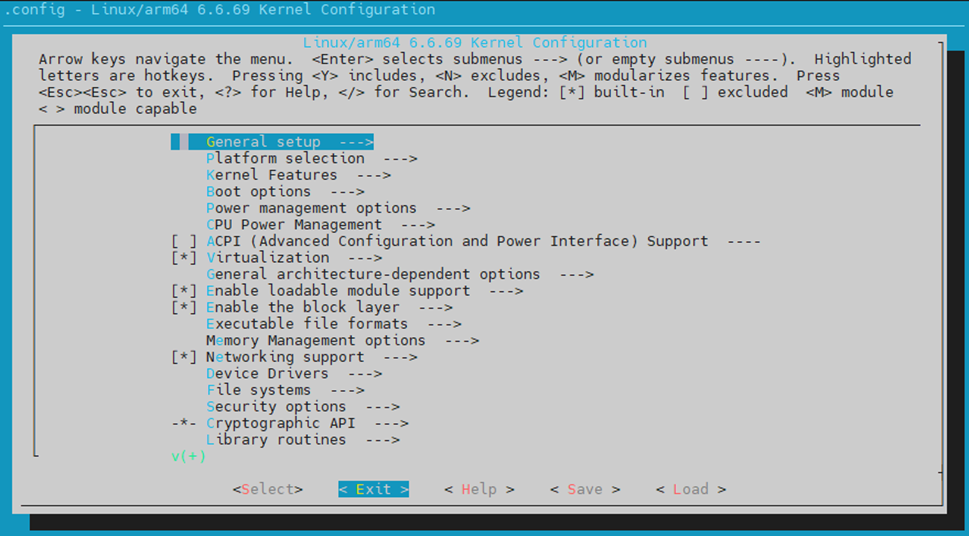Click the Help button
The image size is (969, 536).
click(x=480, y=490)
